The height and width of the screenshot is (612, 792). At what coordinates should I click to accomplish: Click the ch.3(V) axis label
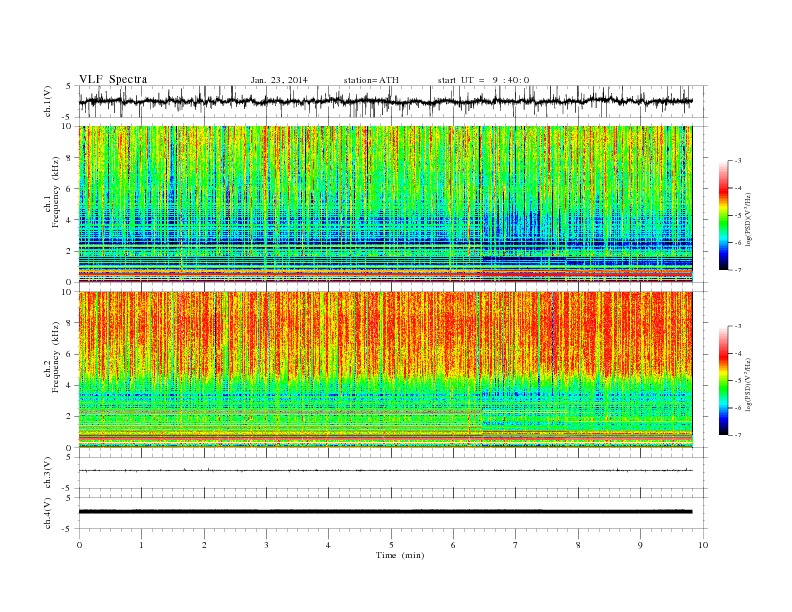point(48,473)
